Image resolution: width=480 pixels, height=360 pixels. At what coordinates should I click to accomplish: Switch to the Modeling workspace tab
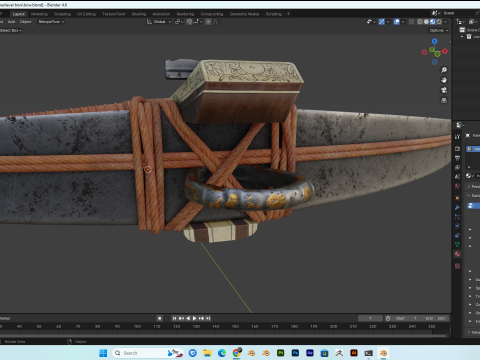39,14
